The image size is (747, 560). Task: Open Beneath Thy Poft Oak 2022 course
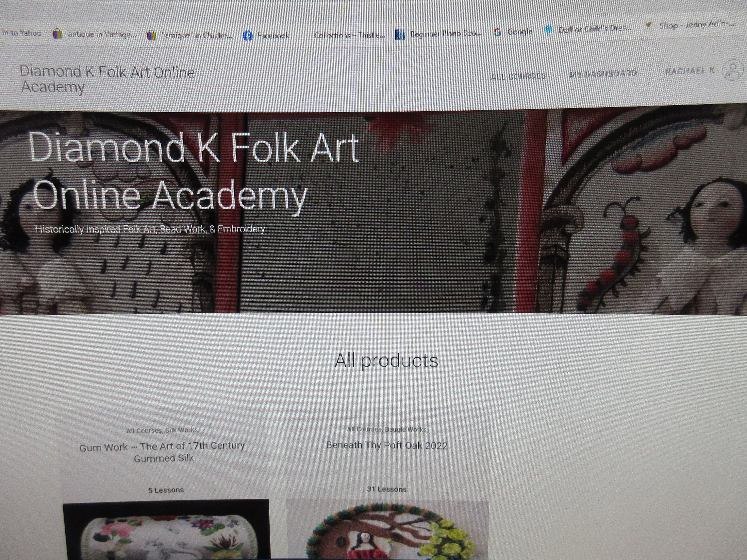(x=387, y=446)
